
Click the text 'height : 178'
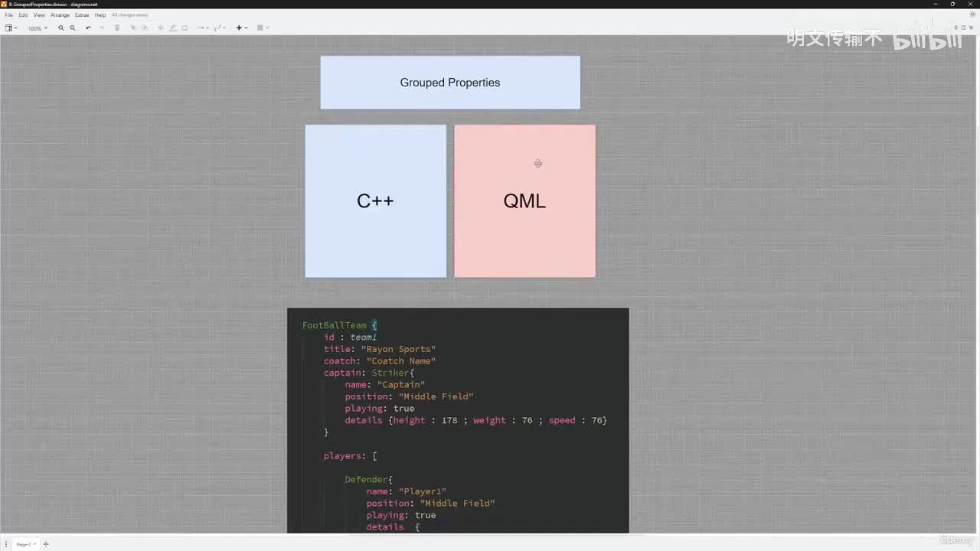click(x=425, y=420)
